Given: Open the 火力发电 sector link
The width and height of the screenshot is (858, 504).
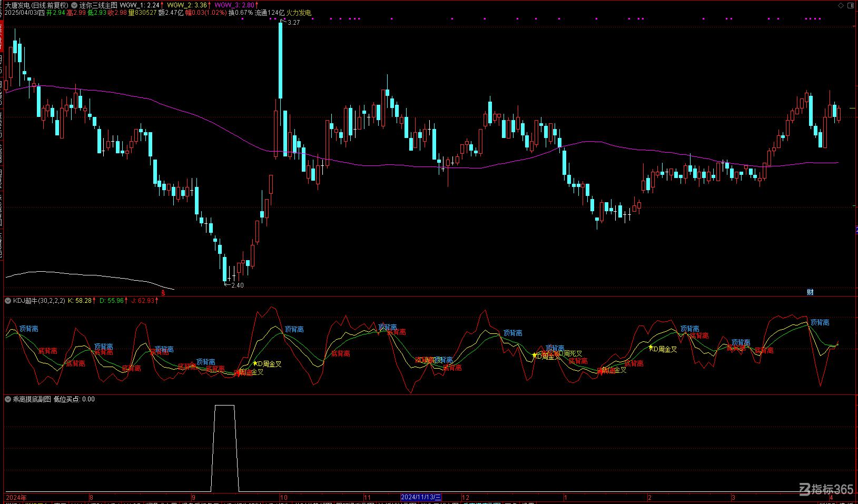Looking at the screenshot, I should [299, 13].
